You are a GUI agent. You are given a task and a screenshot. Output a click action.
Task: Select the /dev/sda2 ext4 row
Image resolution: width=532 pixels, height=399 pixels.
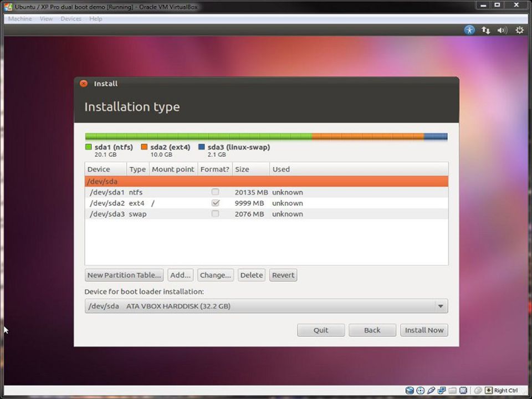pyautogui.click(x=267, y=203)
